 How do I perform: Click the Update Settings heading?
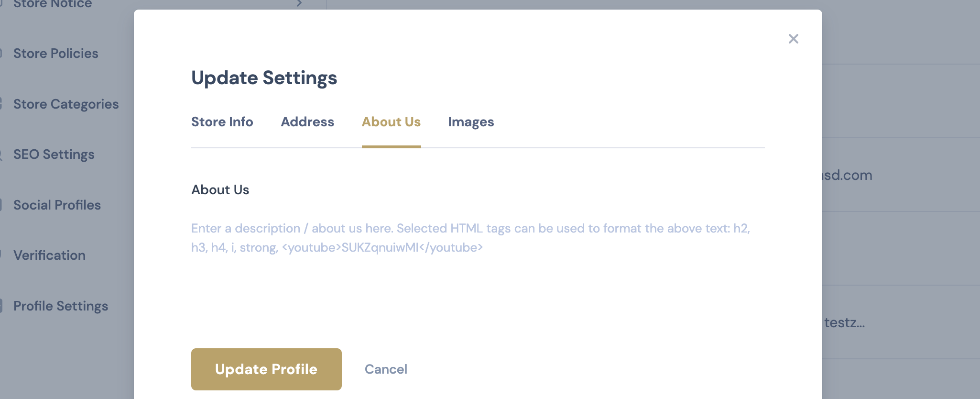point(264,78)
